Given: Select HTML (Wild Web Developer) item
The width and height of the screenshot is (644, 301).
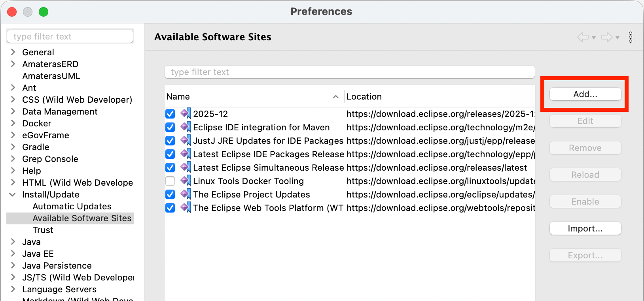Looking at the screenshot, I should (78, 182).
